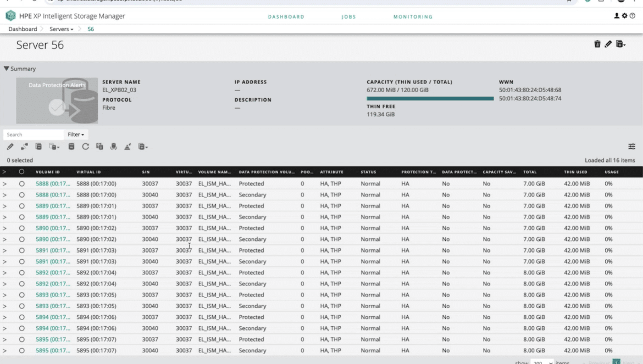The image size is (643, 364).
Task: Expand the 5895 Protected row chevron
Action: (x=4, y=339)
